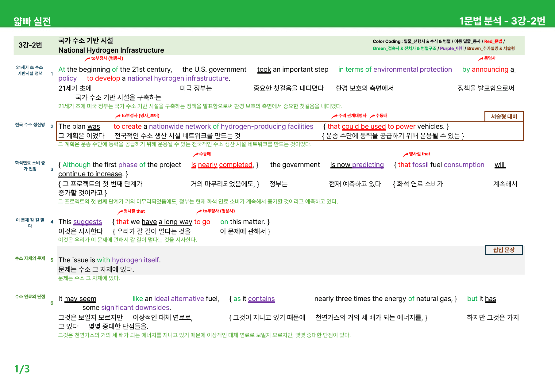
Task: Click the 'Red_문법' legend entry
Action: [x=493, y=41]
